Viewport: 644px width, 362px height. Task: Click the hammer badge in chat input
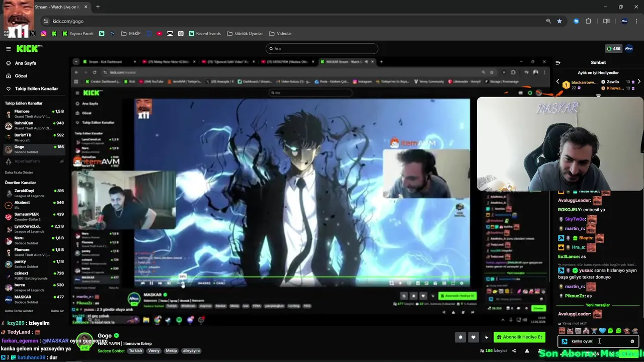(565, 341)
